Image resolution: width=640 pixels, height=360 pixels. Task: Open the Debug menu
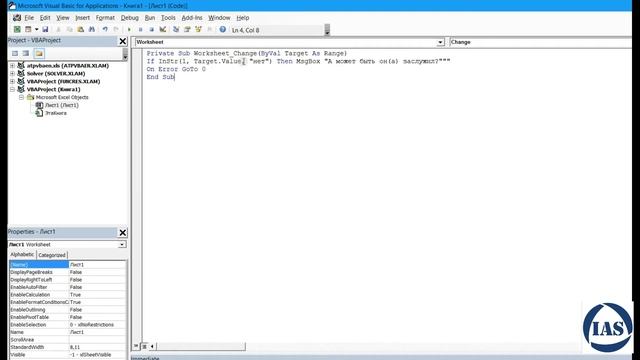pos(130,18)
